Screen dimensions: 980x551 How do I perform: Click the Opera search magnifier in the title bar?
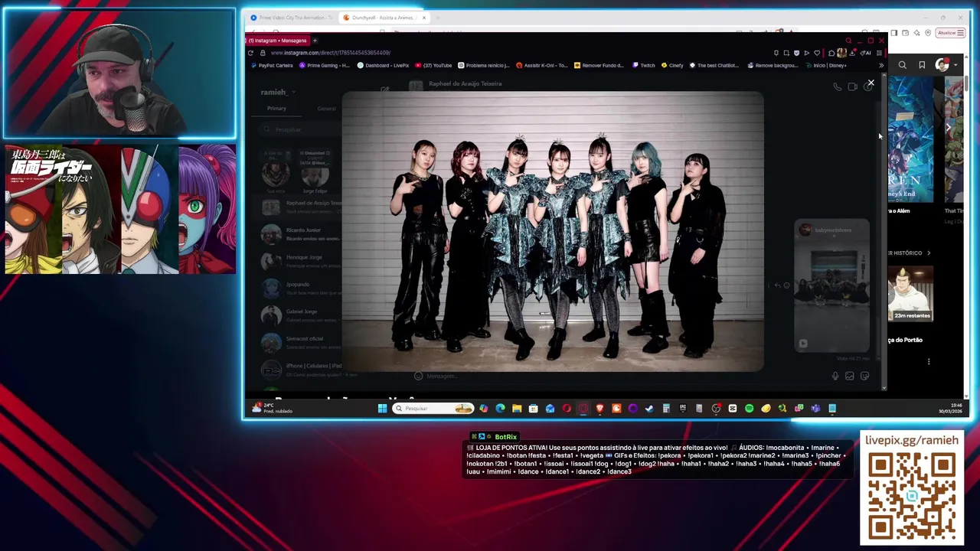[848, 41]
